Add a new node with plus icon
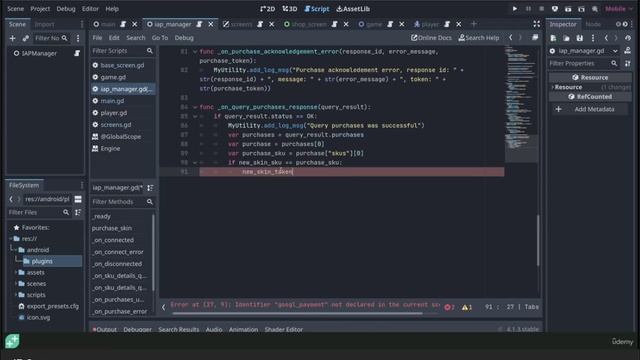 click(13, 38)
